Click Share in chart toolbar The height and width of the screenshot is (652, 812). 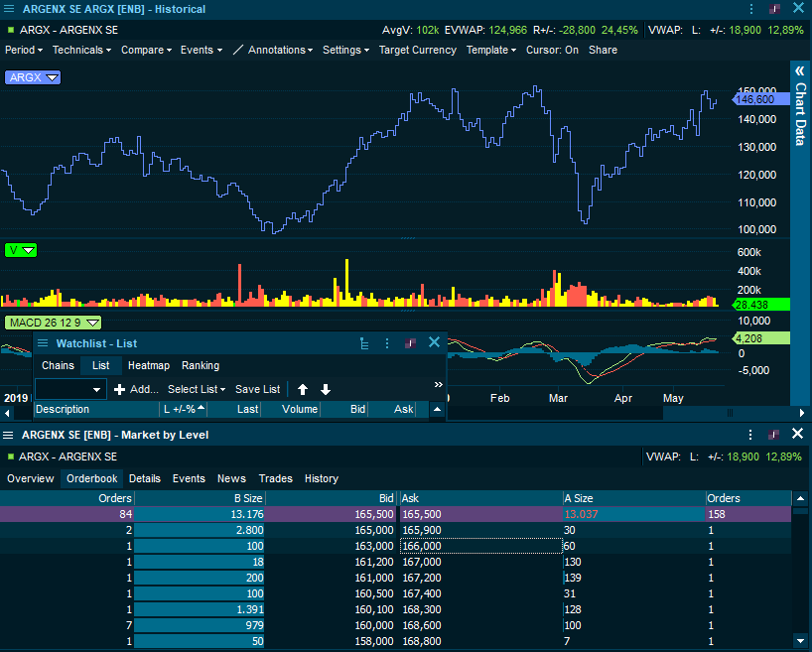pos(603,50)
